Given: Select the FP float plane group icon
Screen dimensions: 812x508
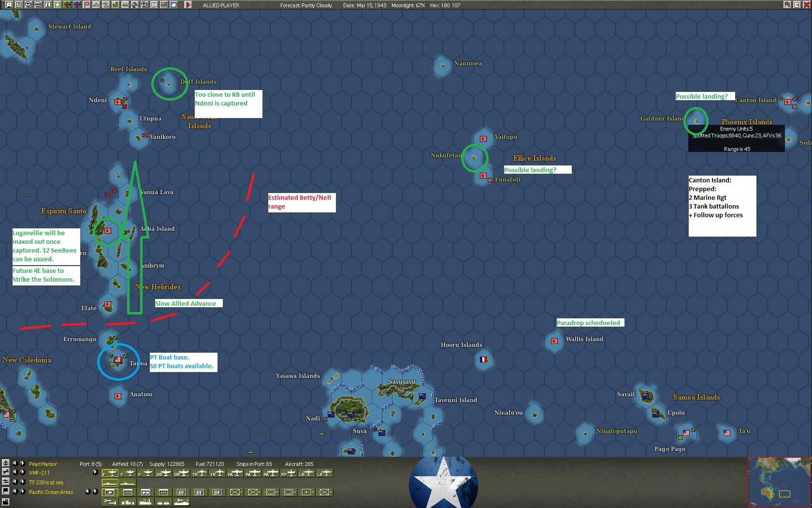Looking at the screenshot, I should [289, 473].
